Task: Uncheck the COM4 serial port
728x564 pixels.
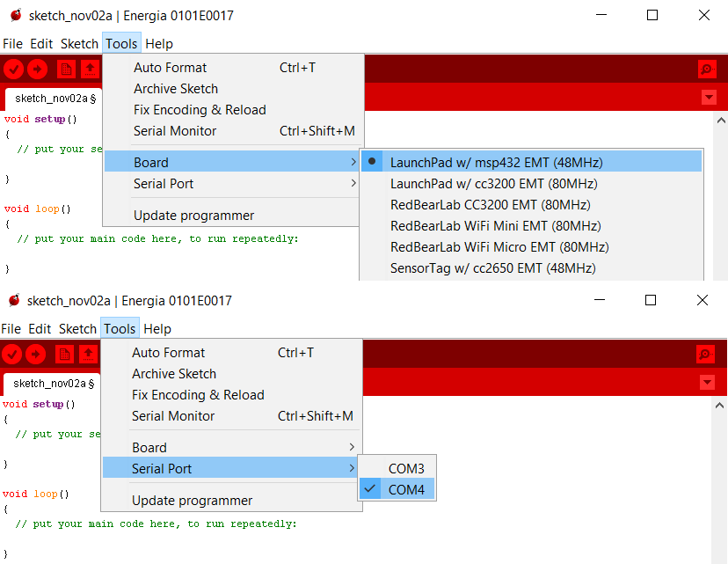Action: tap(404, 489)
